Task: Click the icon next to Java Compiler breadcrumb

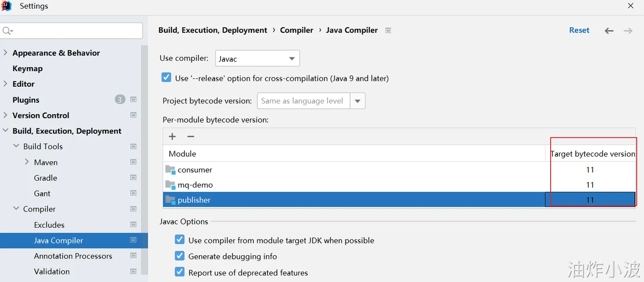Action: coord(388,30)
